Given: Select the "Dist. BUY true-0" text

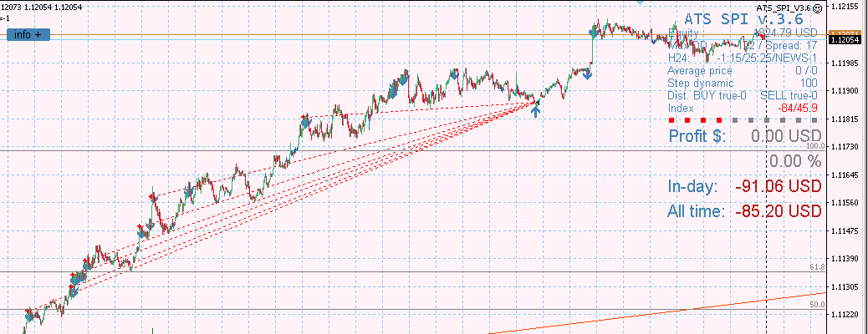Looking at the screenshot, I should click(707, 96).
